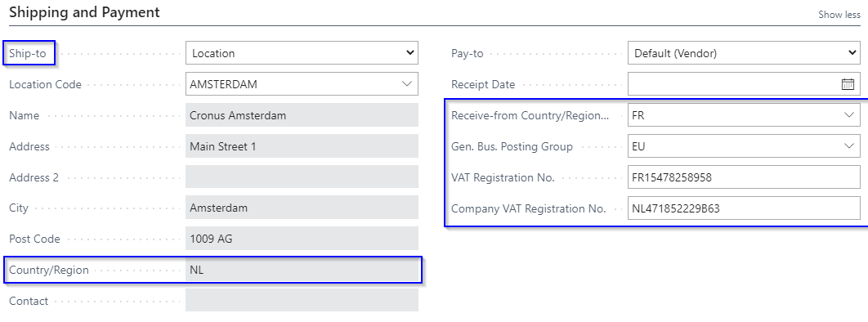The image size is (868, 322).
Task: Select the VAT Registration No. field
Action: pyautogui.click(x=744, y=177)
